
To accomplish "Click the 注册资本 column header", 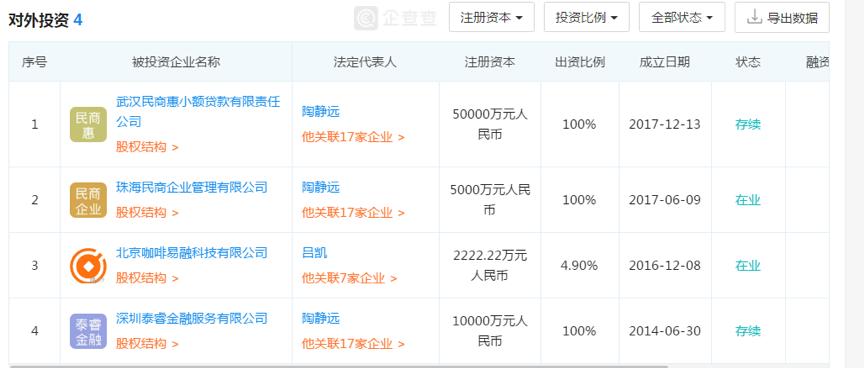I will click(x=490, y=62).
